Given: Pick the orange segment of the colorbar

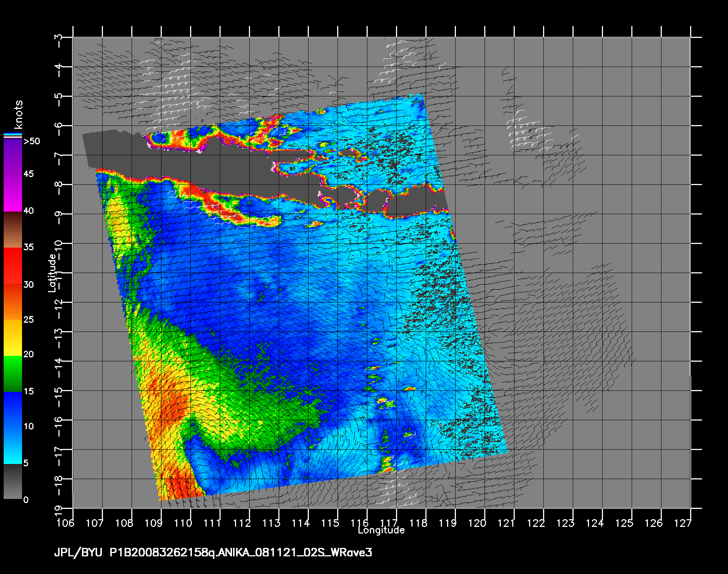Looking at the screenshot, I should coord(13,301).
